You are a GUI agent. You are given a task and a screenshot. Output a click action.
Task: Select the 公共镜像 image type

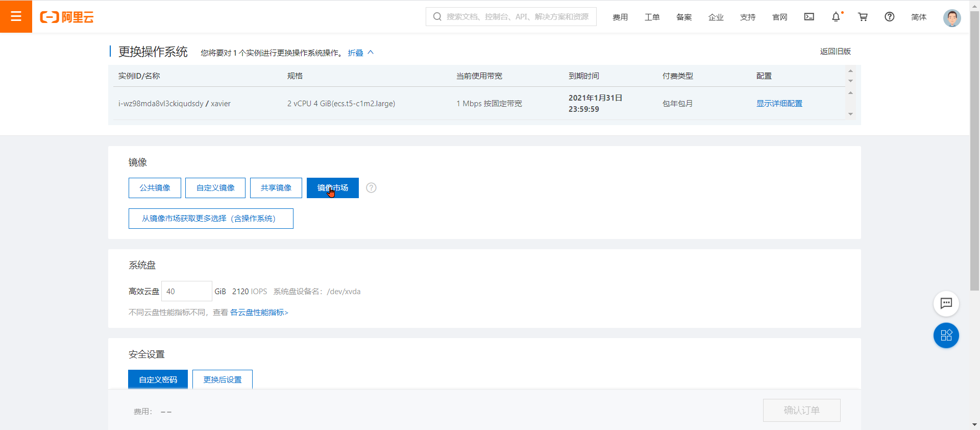pyautogui.click(x=155, y=188)
